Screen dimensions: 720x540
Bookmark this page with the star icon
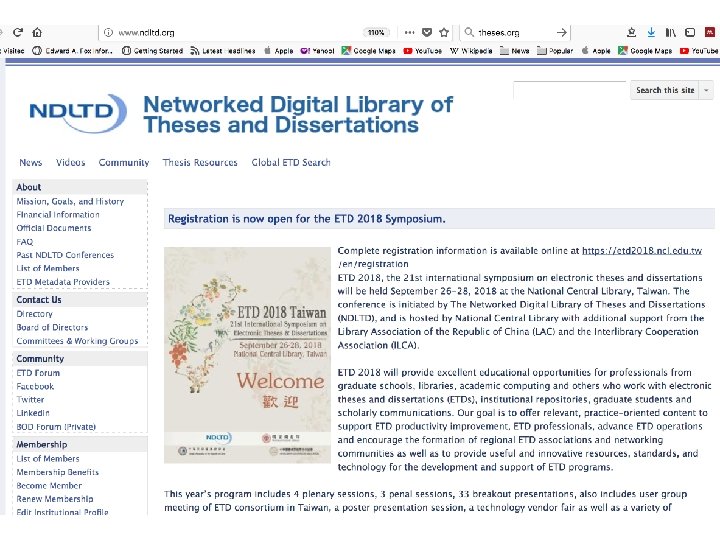tap(444, 32)
